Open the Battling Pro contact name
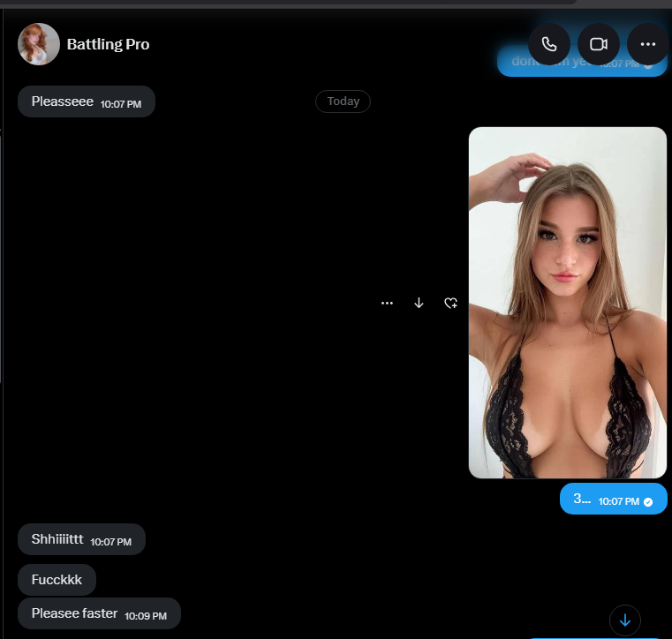This screenshot has width=672, height=639. pos(108,44)
